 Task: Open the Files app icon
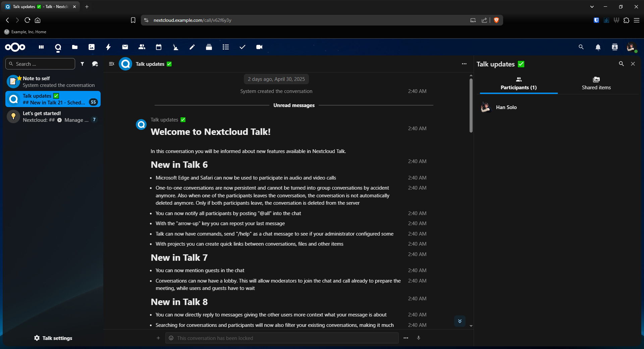pos(75,47)
